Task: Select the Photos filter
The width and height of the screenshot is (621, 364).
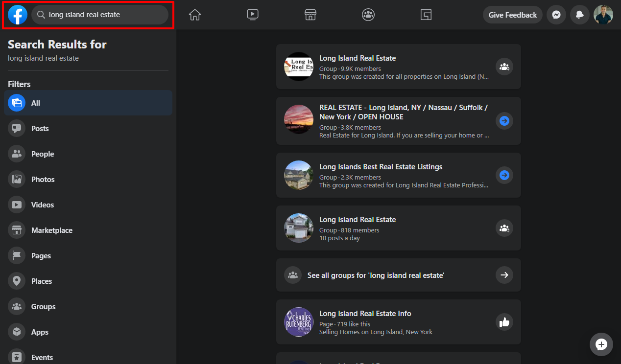Action: [x=88, y=179]
